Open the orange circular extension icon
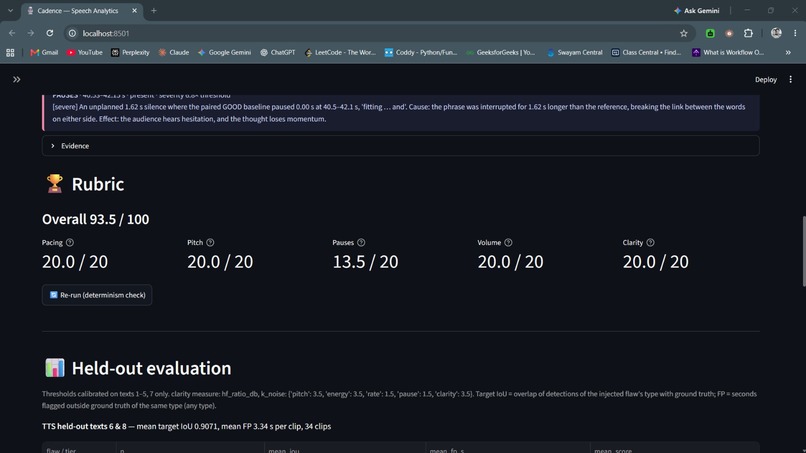This screenshot has width=806, height=453. click(729, 33)
